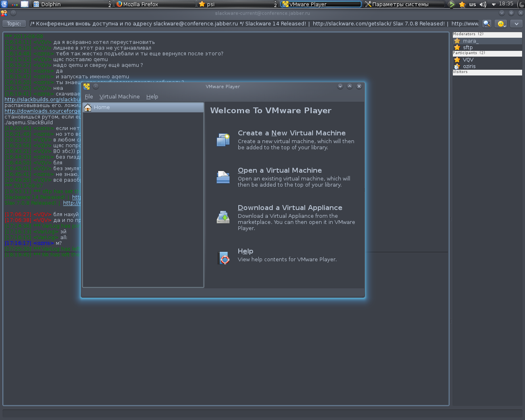Click Download a Virtual Appliance link

click(290, 208)
